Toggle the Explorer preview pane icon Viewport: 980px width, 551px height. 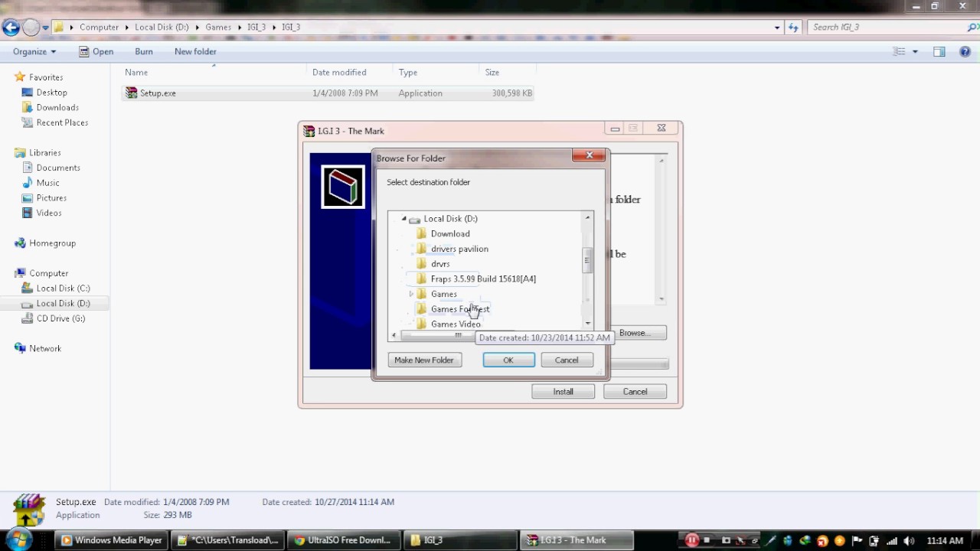[939, 51]
